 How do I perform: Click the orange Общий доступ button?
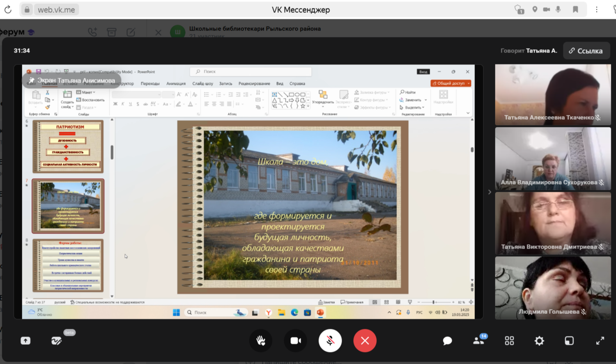(x=451, y=83)
